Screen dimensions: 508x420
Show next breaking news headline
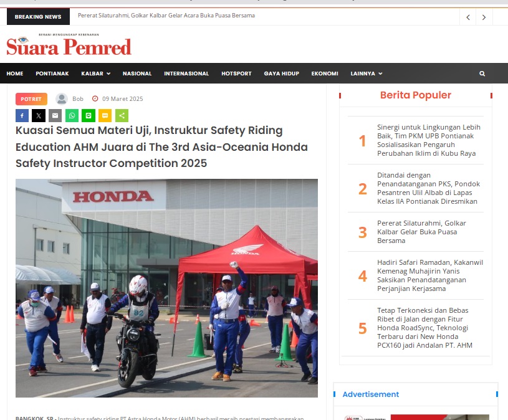484,17
